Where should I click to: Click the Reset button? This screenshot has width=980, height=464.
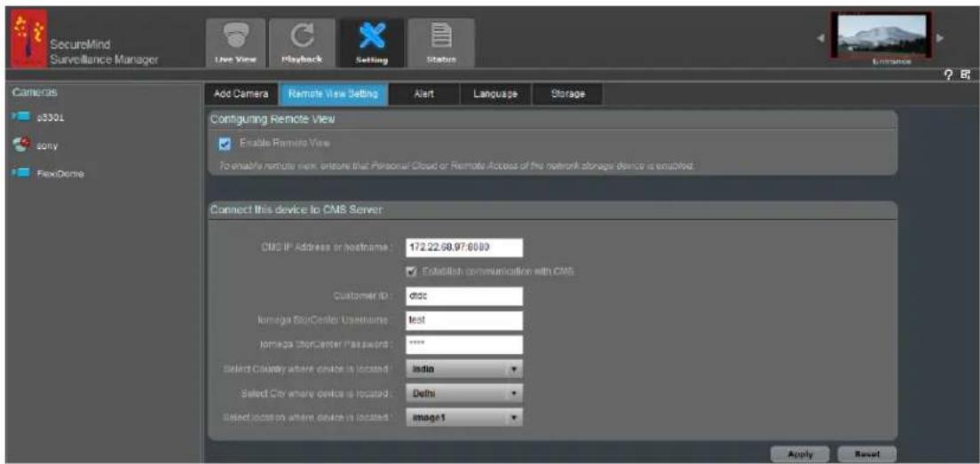866,454
